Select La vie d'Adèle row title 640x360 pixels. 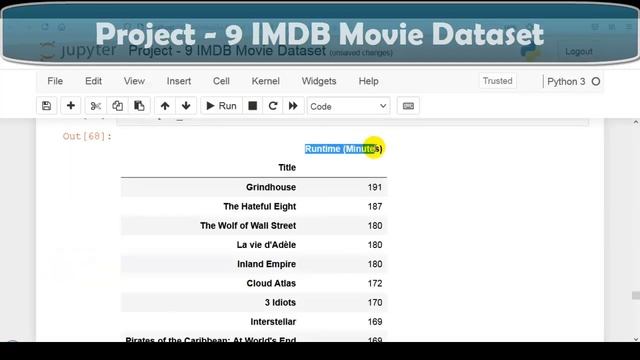[x=267, y=244]
